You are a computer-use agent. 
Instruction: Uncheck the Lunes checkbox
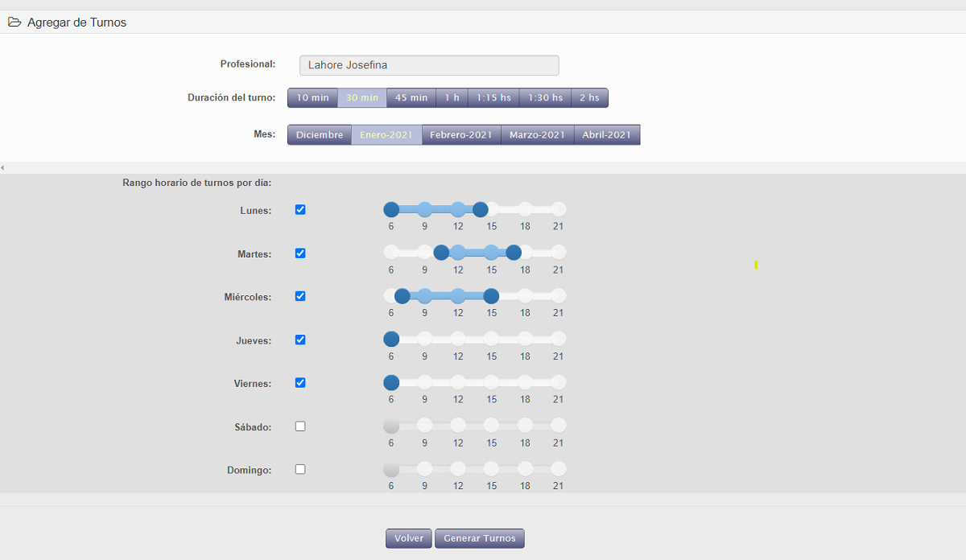[300, 210]
